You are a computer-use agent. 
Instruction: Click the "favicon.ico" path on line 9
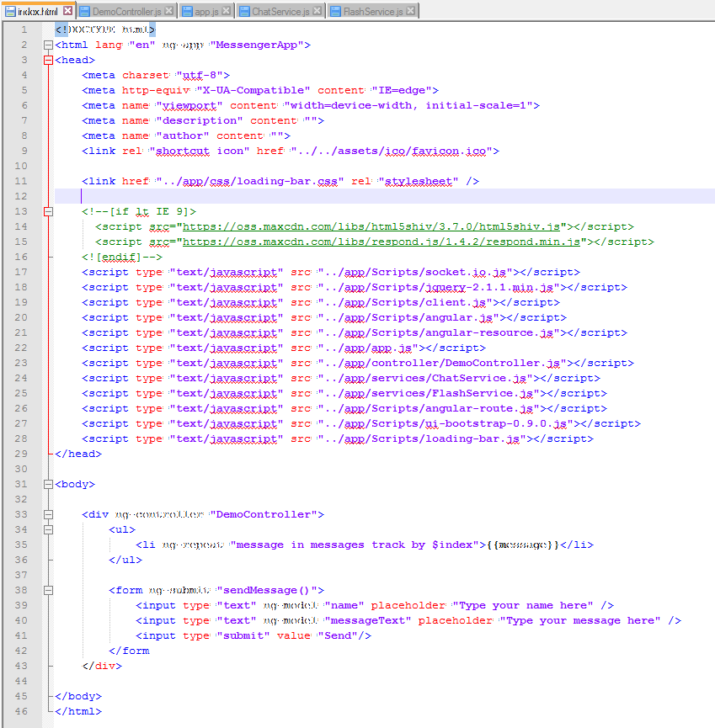[x=392, y=151]
